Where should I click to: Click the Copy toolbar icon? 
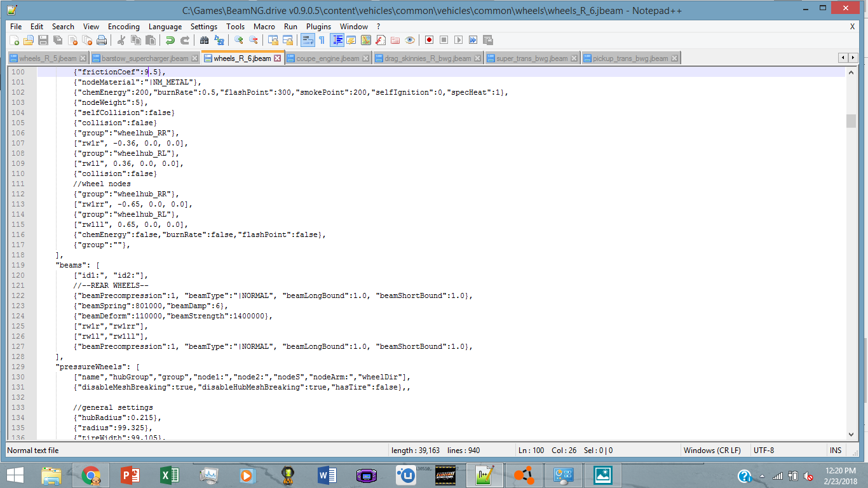click(x=136, y=40)
